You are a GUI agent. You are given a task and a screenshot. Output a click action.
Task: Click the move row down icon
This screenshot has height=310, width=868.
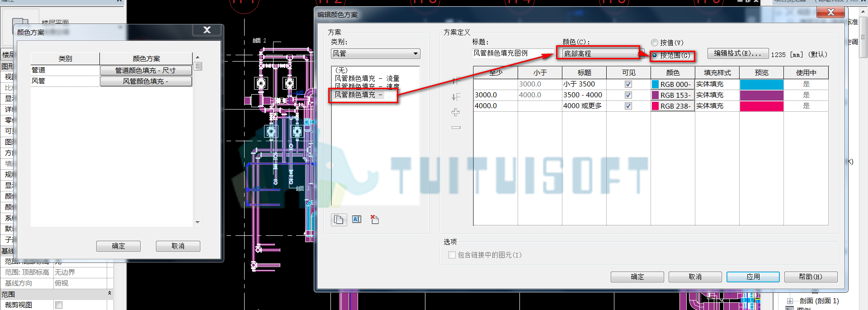456,97
